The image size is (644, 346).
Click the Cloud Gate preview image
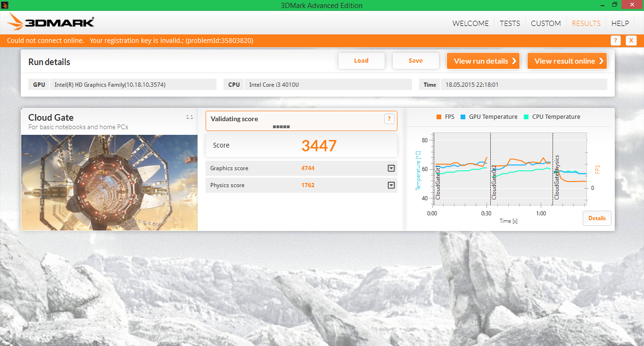(109, 182)
